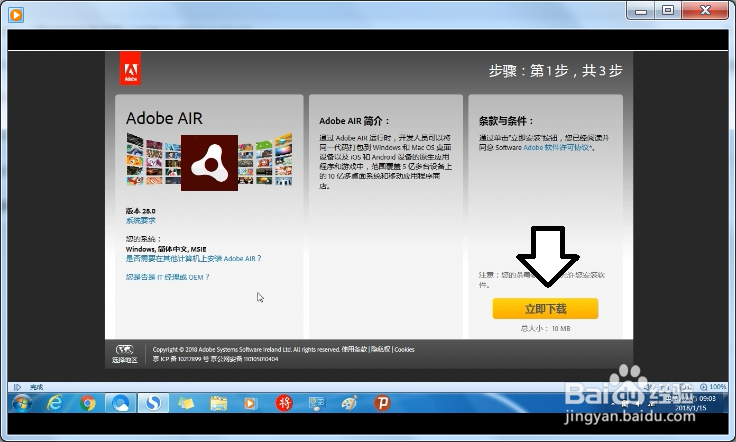Switch to the blue cloud browser taskbar icon

point(121,403)
